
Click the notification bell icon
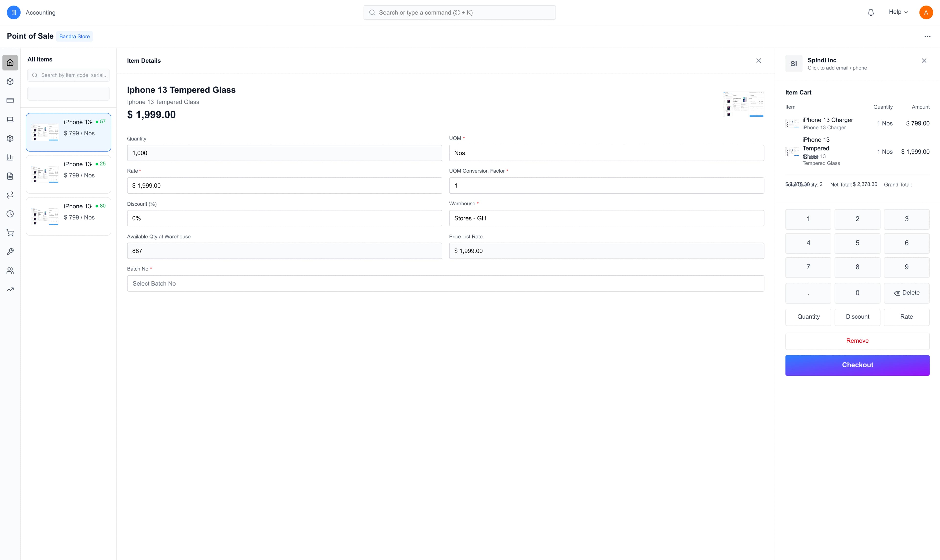point(870,12)
